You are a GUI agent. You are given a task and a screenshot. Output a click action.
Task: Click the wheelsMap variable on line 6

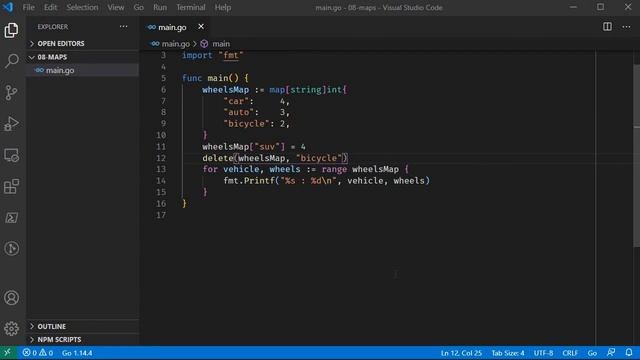click(x=225, y=90)
